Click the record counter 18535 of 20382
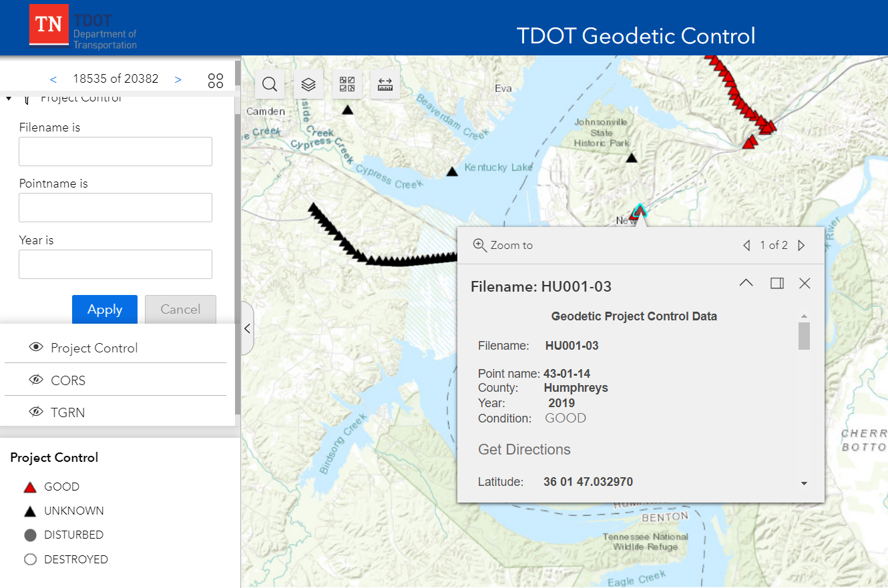 [116, 79]
